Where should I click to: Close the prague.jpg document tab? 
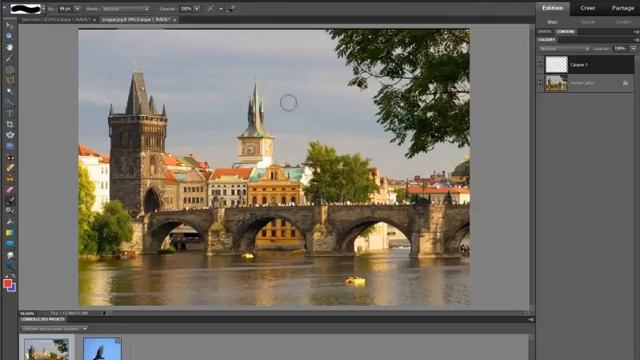click(175, 20)
